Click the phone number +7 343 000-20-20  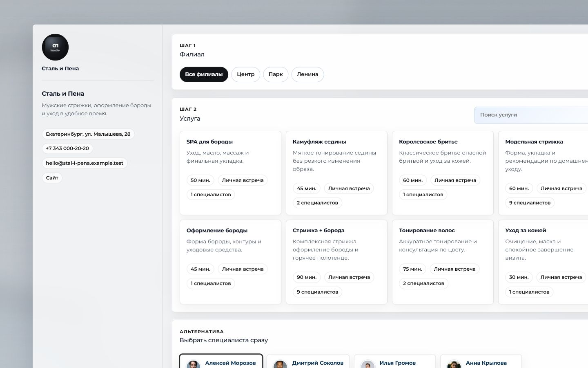coord(67,148)
